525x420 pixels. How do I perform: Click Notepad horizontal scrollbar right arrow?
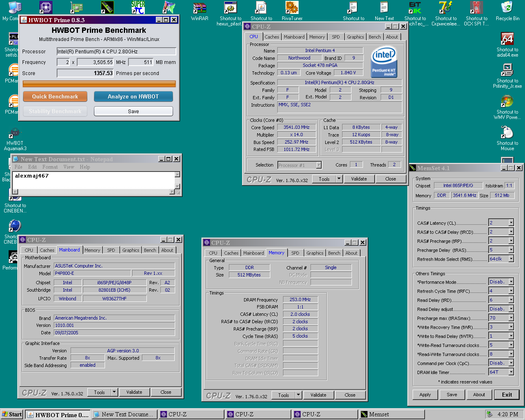(x=172, y=192)
